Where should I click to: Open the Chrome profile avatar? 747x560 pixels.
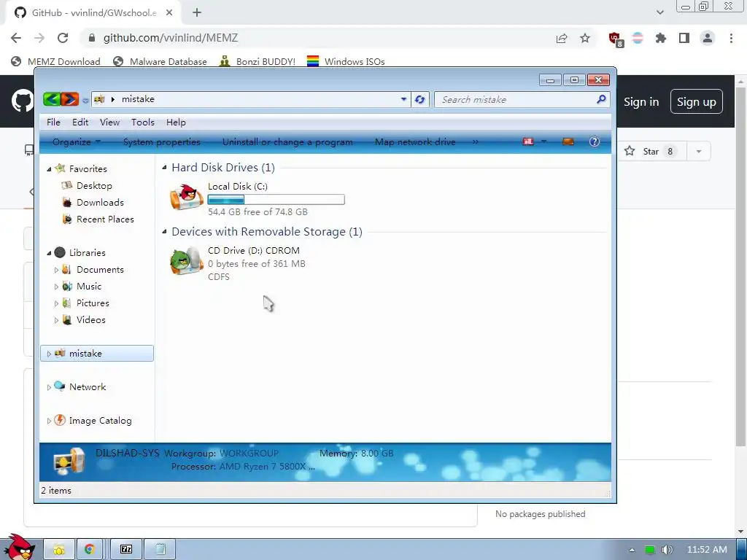click(x=708, y=38)
